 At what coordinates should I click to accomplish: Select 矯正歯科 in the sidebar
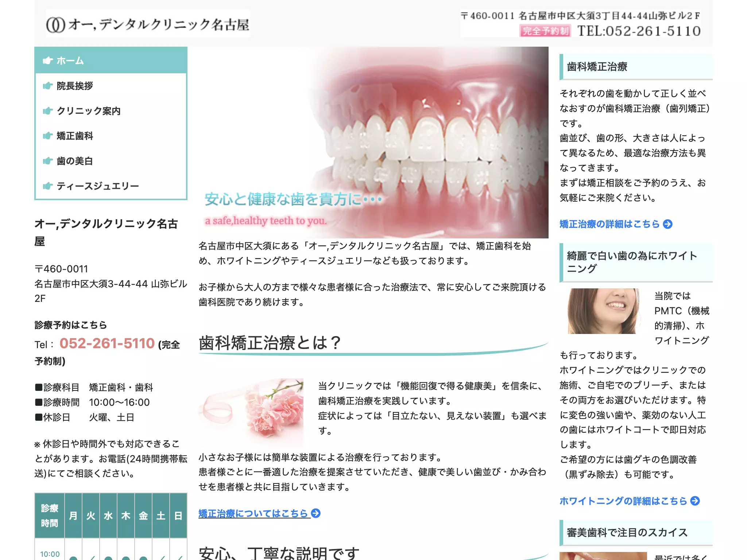111,136
